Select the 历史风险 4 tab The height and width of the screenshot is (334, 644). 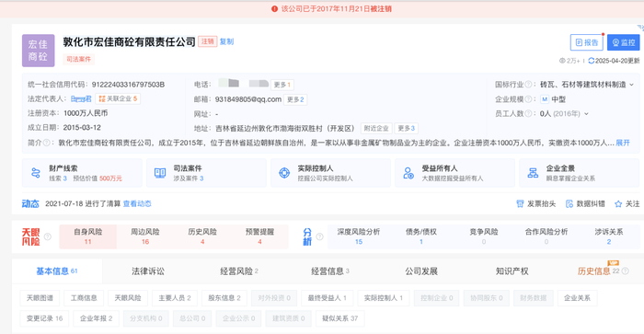point(202,236)
